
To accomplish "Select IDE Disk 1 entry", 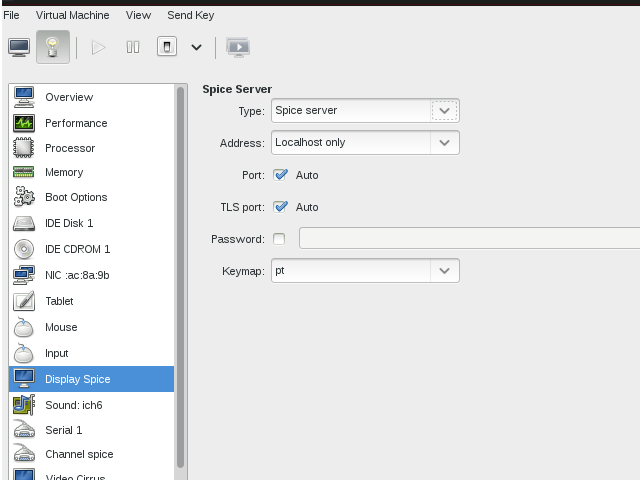I will (x=91, y=223).
